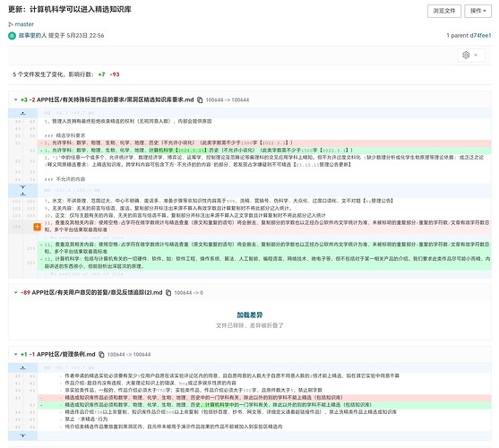Image resolution: width=499 pixels, height=448 pixels.
Task: Copy path of 意见反馈追踪(2).md file
Action: tap(168, 293)
